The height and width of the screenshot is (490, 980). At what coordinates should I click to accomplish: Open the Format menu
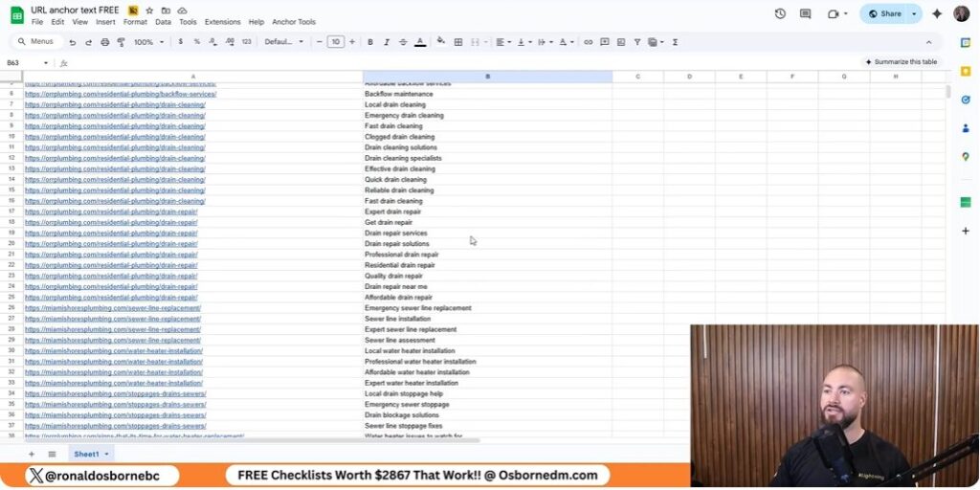[135, 22]
